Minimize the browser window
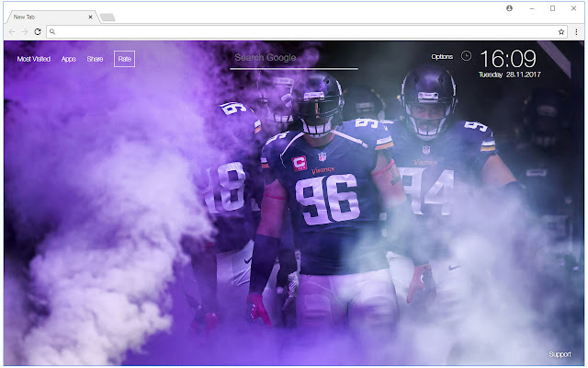588x368 pixels. (x=532, y=8)
